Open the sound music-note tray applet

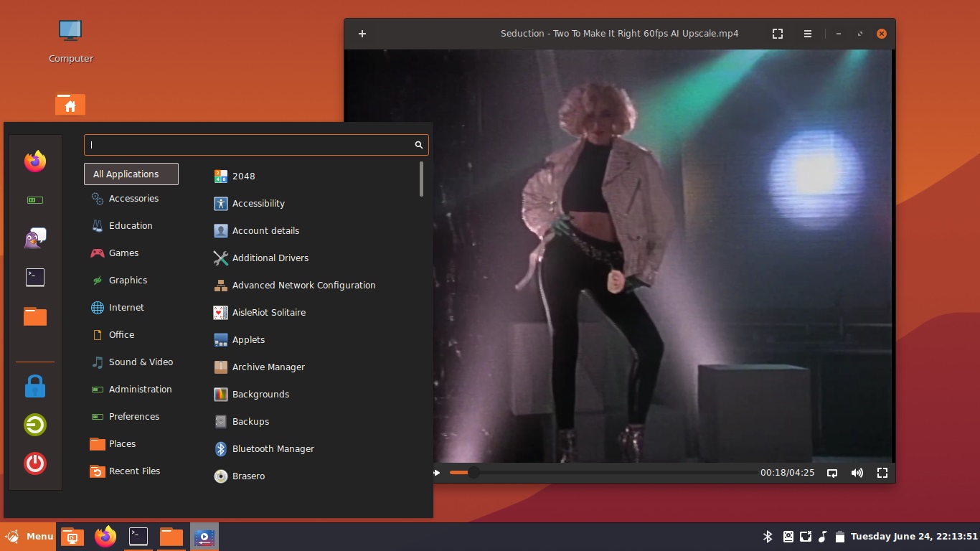(x=823, y=537)
